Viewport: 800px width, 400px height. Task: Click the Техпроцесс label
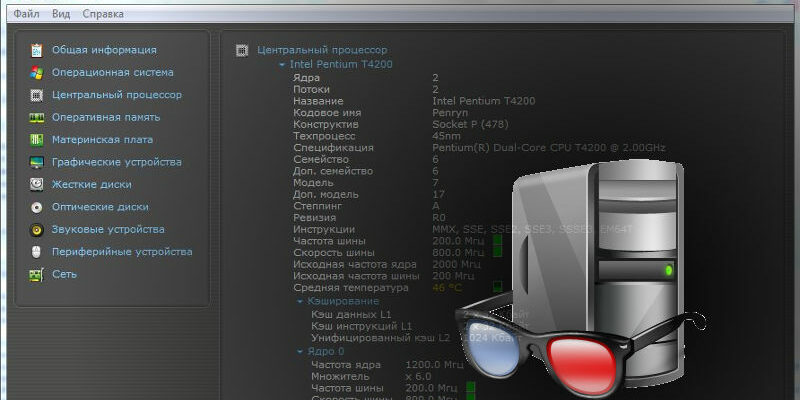[324, 136]
